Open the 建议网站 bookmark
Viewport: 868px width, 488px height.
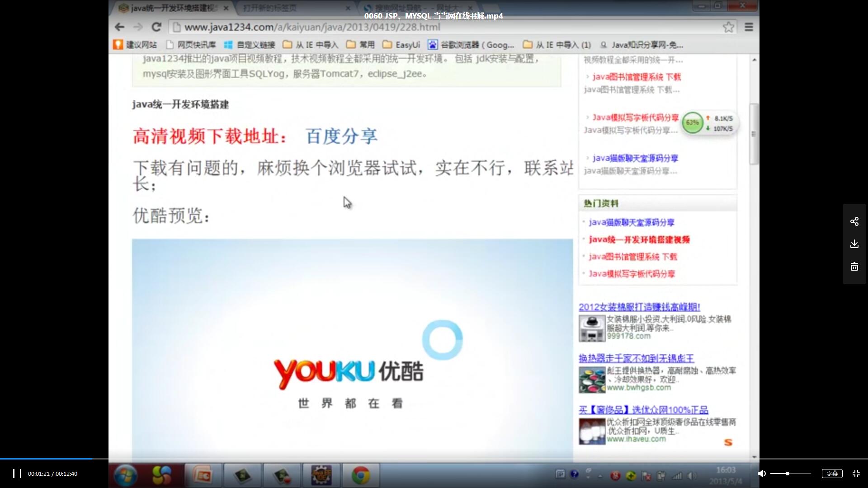point(135,45)
